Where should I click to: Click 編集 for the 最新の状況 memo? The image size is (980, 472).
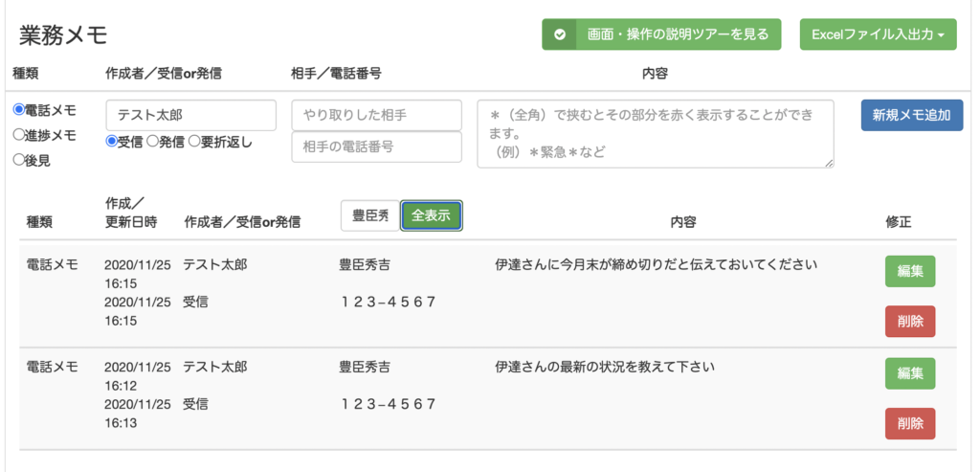(909, 373)
